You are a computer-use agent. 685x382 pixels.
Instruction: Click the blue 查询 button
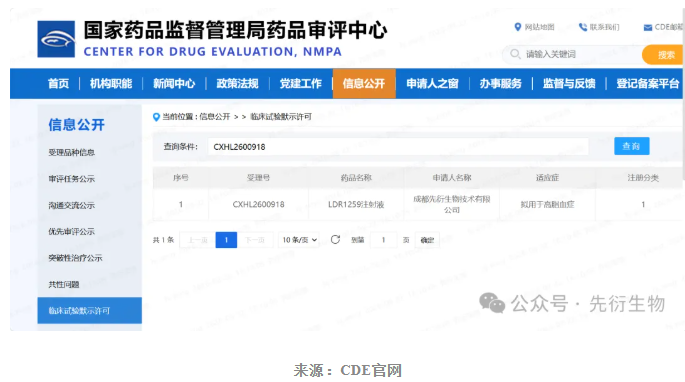[x=631, y=146]
